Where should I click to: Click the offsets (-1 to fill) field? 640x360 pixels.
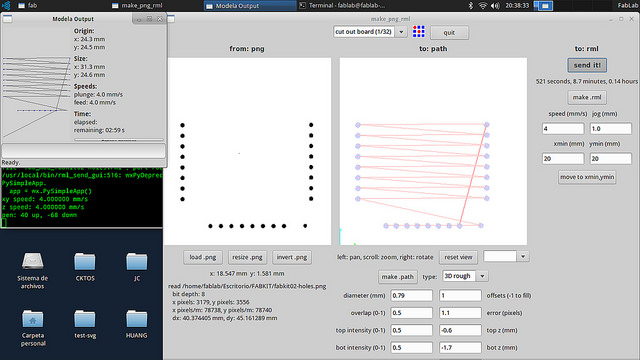point(460,296)
